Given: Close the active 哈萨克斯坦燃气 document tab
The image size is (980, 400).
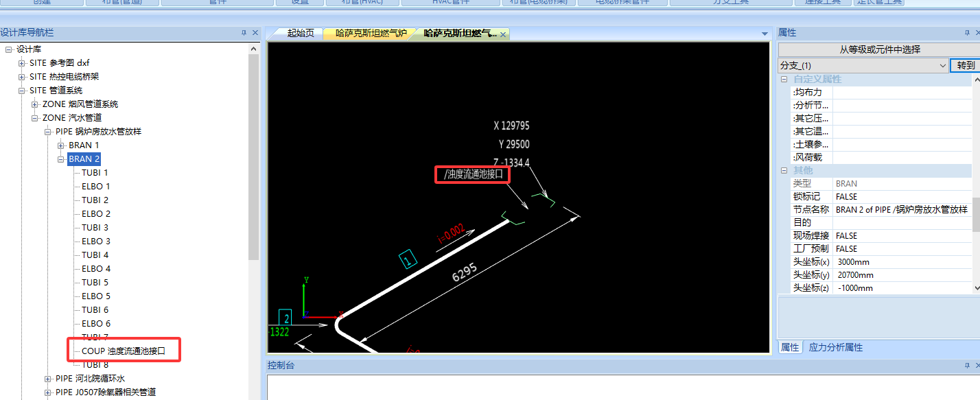Looking at the screenshot, I should (503, 34).
